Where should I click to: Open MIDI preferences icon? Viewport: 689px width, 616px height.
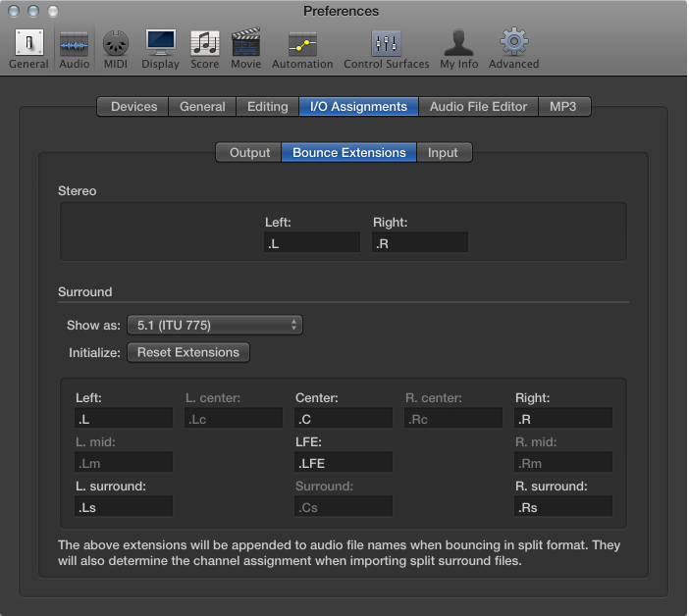coord(116,43)
